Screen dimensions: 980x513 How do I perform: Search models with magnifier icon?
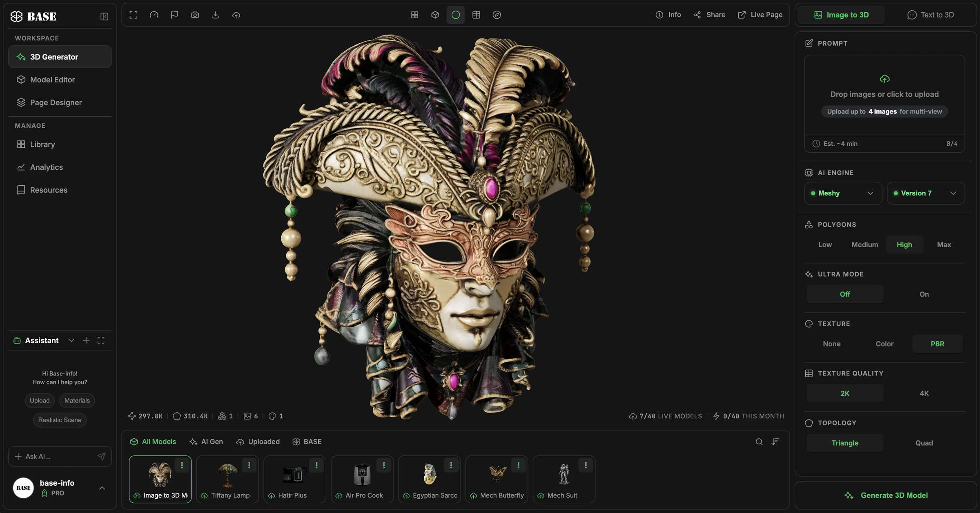click(759, 442)
